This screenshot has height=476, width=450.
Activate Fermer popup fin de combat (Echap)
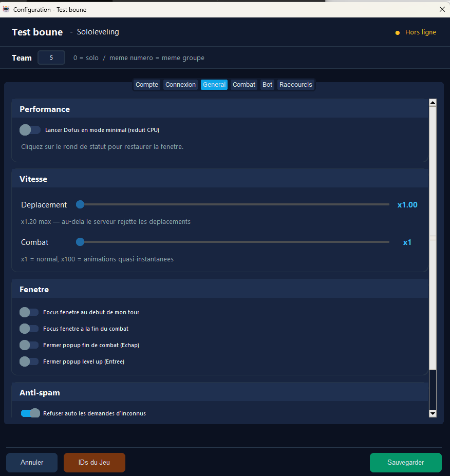point(29,345)
